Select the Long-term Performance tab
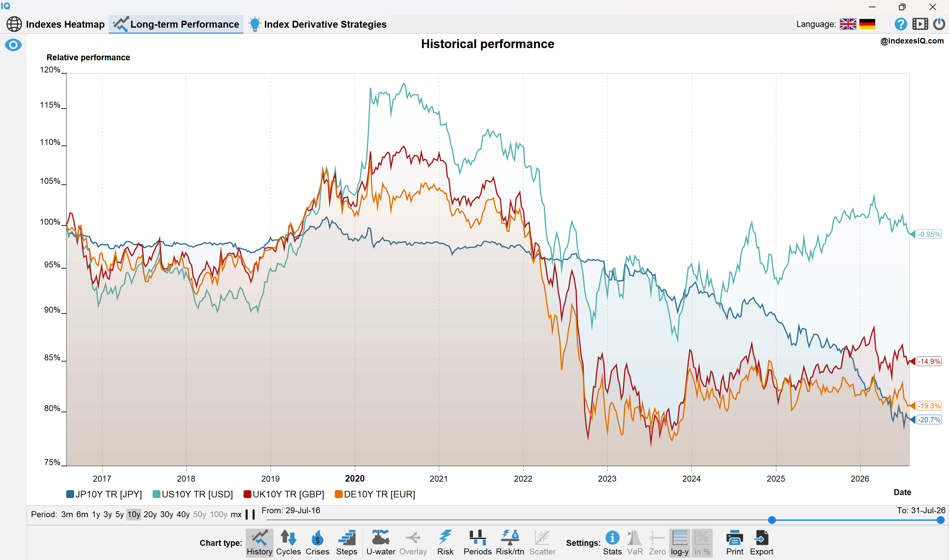This screenshot has width=949, height=560. pyautogui.click(x=176, y=24)
